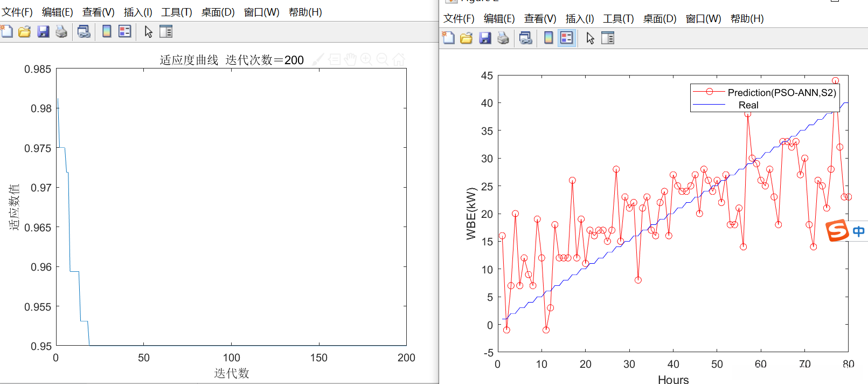Create new figure in WBE prediction window

(x=448, y=38)
